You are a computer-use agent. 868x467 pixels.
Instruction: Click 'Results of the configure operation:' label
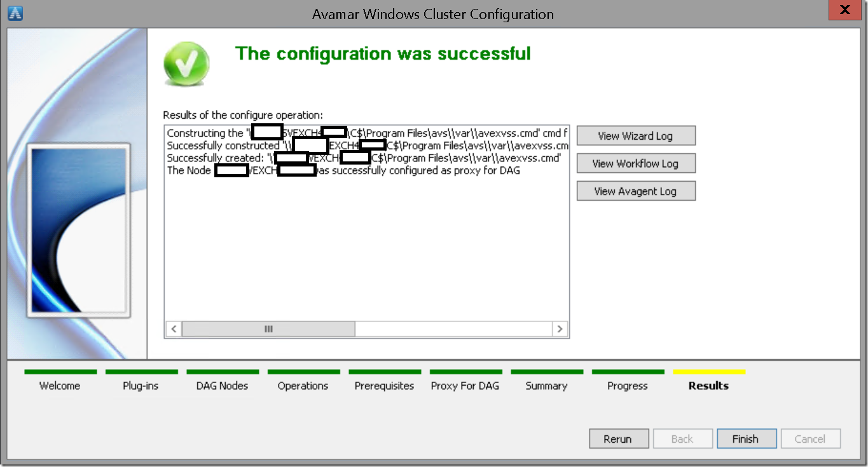pos(243,115)
